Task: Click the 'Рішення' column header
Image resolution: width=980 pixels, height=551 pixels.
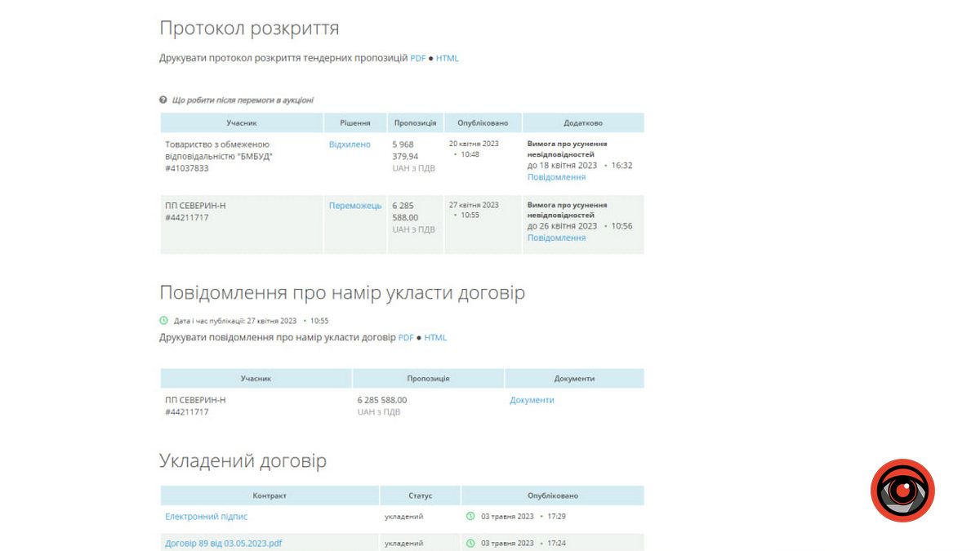Action: (x=354, y=123)
